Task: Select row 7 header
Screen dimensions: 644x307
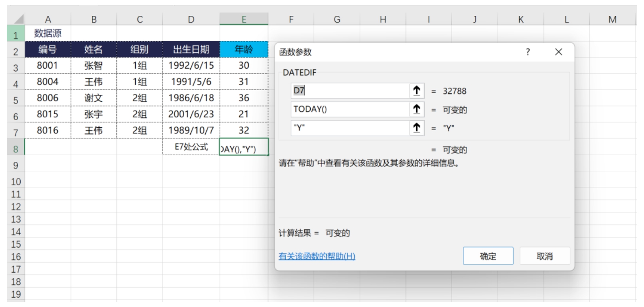Action: [16, 132]
